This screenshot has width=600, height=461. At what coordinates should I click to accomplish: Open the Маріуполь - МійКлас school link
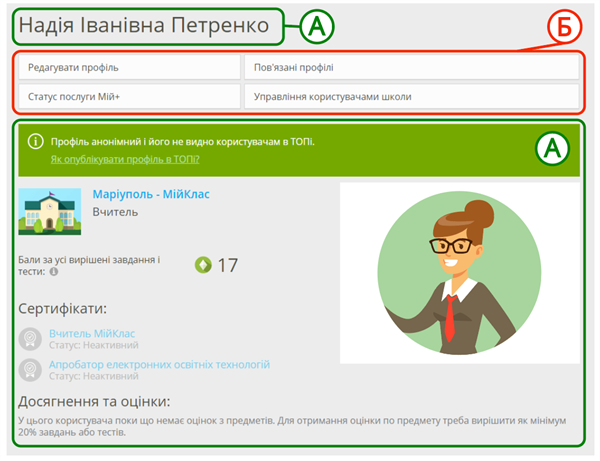click(x=151, y=194)
